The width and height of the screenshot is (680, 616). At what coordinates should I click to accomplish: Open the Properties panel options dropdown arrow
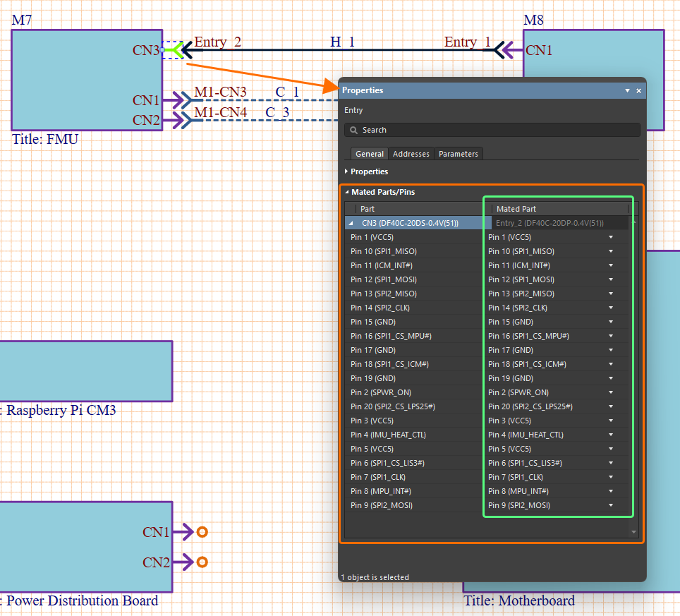click(626, 91)
